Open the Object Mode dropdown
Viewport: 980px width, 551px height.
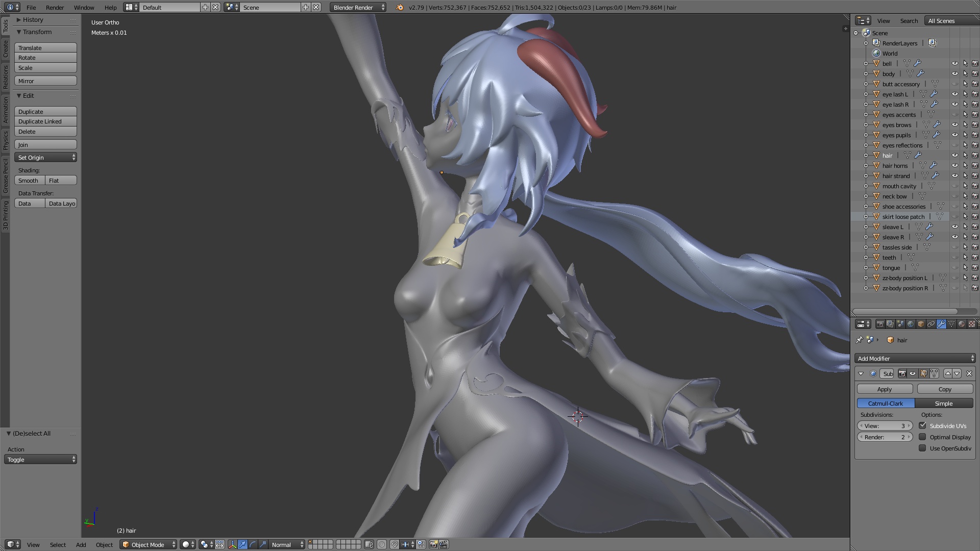pyautogui.click(x=149, y=544)
